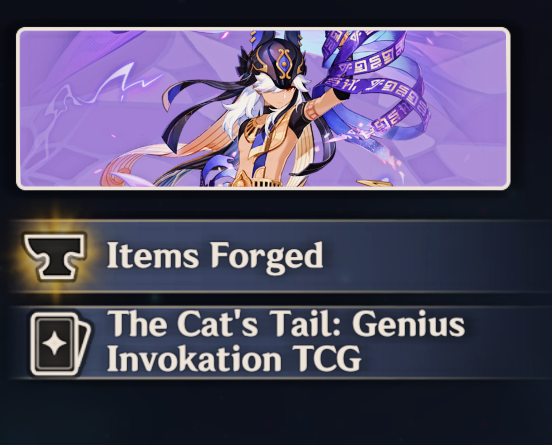Click the golden glow behind the anvil

coord(56,256)
